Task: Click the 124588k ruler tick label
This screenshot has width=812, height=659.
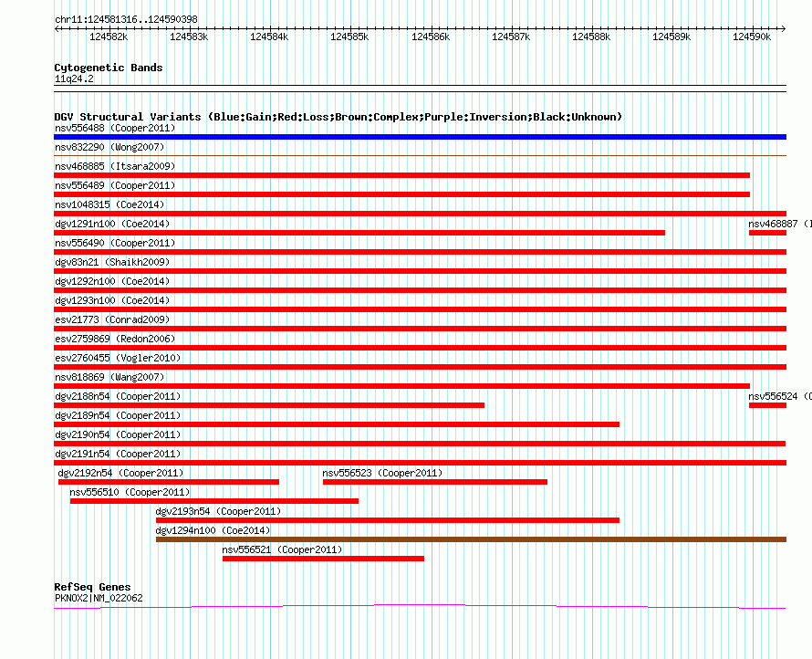Action: coord(591,37)
